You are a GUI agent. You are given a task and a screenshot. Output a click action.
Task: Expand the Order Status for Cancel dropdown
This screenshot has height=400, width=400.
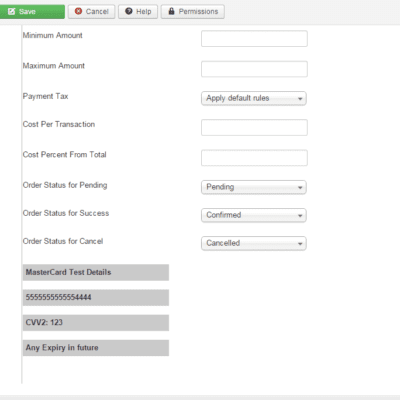[x=254, y=243]
